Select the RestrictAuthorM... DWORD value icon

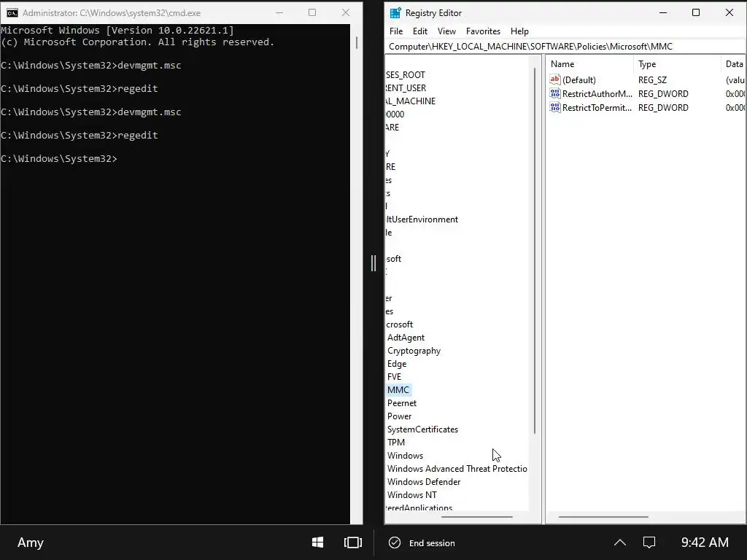pos(555,93)
